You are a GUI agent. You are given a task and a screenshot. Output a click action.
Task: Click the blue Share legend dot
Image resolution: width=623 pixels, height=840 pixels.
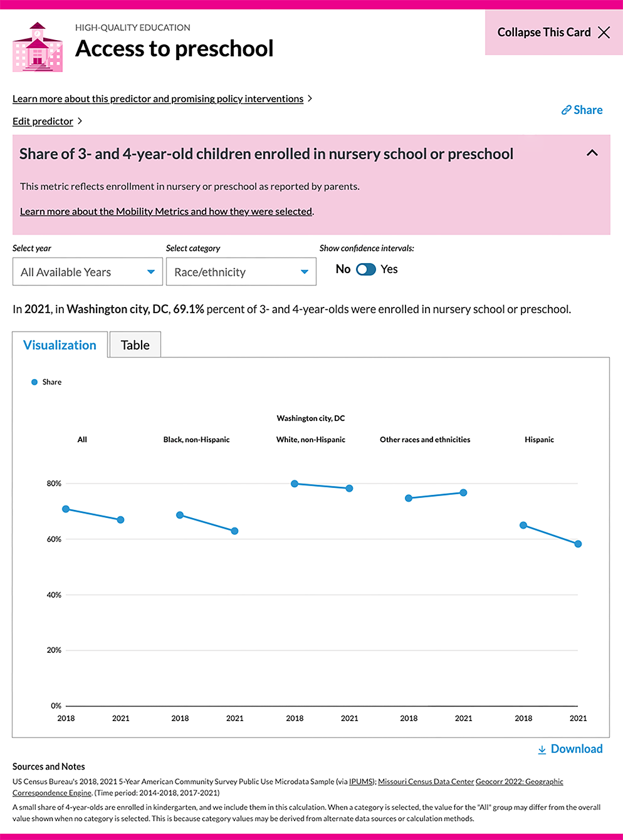34,382
